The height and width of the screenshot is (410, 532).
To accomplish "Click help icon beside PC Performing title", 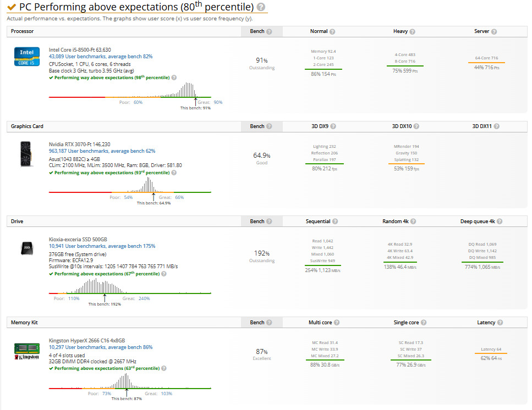I will click(261, 7).
